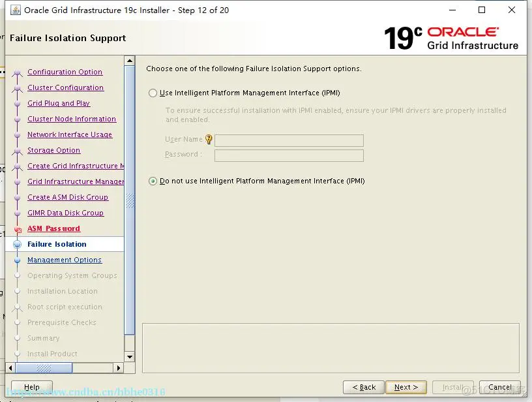Click the Operating System Groups step label
The width and height of the screenshot is (532, 402).
(72, 275)
